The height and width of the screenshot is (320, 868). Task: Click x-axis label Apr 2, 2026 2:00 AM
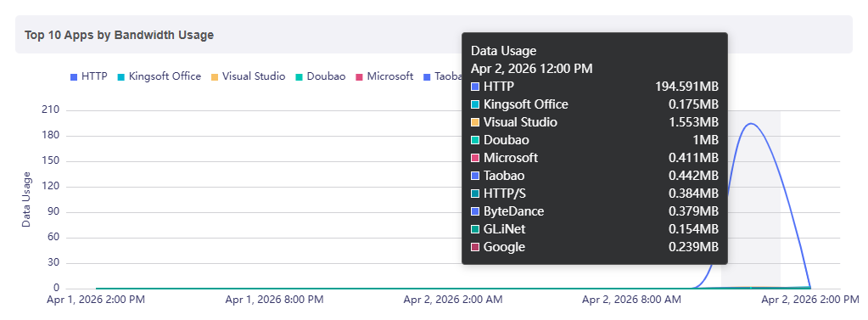click(x=453, y=300)
